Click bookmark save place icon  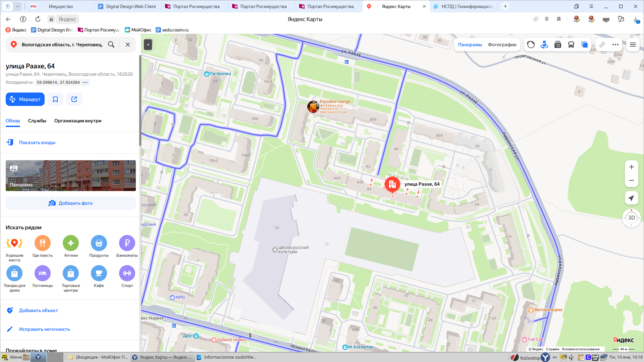(x=55, y=99)
